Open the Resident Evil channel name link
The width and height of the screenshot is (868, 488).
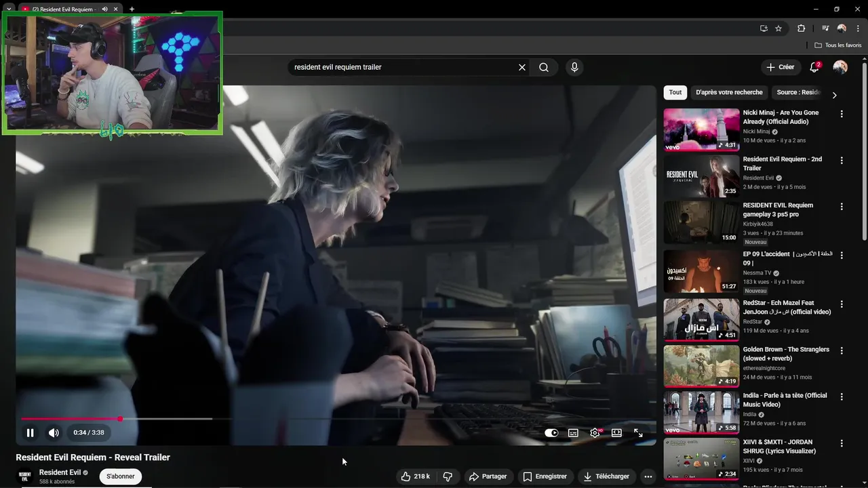pyautogui.click(x=60, y=472)
